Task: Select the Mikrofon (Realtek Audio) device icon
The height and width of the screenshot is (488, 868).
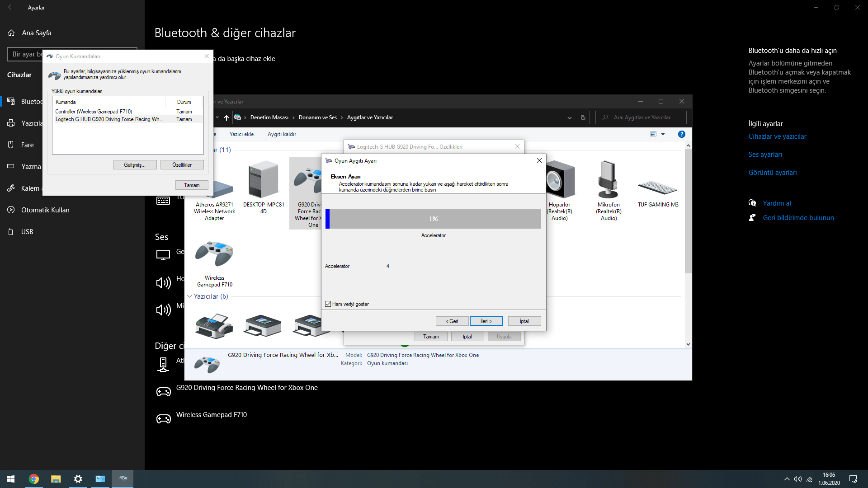Action: pos(609,191)
